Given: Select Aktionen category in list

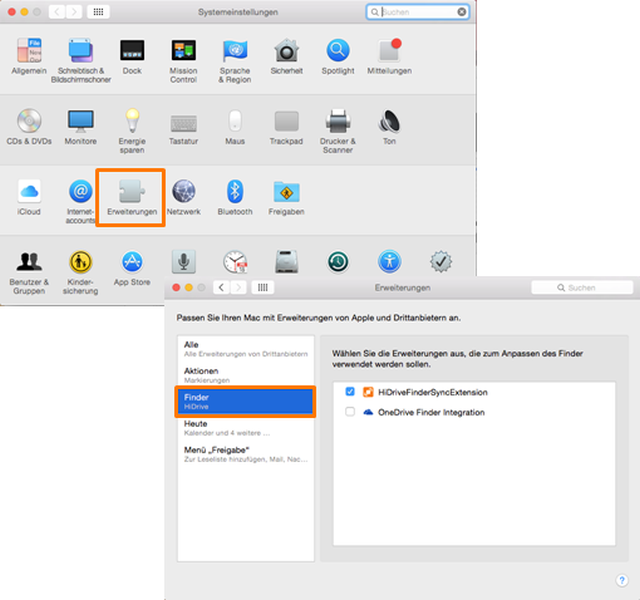Looking at the screenshot, I should 246,375.
